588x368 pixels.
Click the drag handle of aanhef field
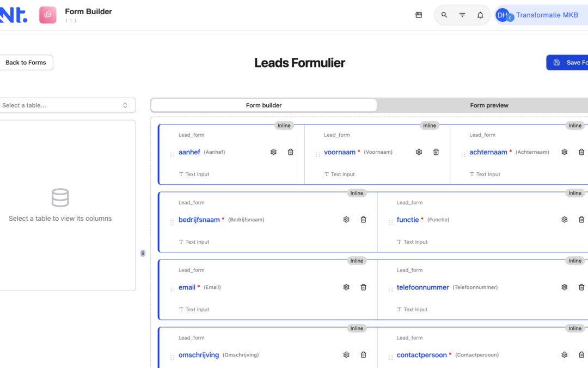[173, 155]
